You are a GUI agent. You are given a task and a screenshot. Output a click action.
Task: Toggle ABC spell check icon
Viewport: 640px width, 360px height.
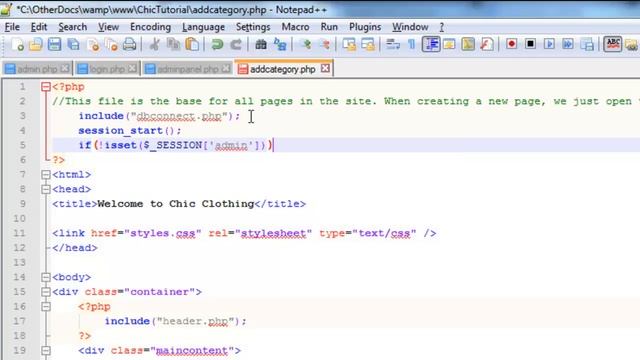(613, 44)
